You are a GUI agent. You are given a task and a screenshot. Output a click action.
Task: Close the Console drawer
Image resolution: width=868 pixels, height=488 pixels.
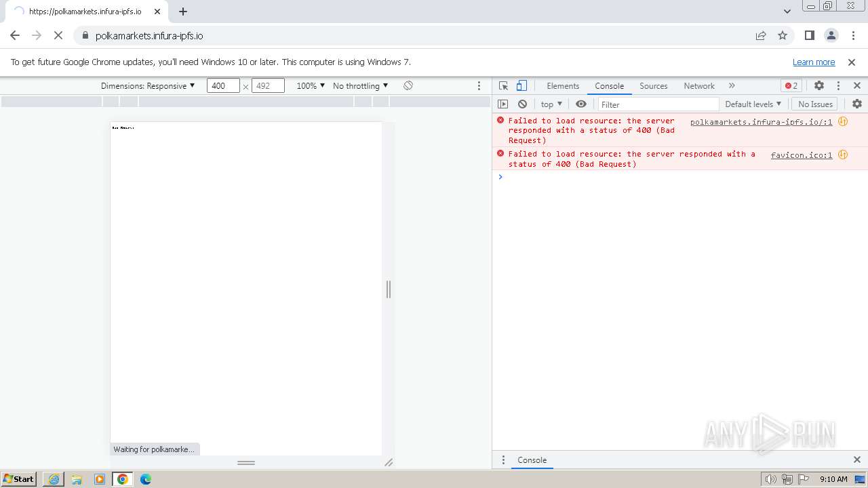[x=857, y=460]
